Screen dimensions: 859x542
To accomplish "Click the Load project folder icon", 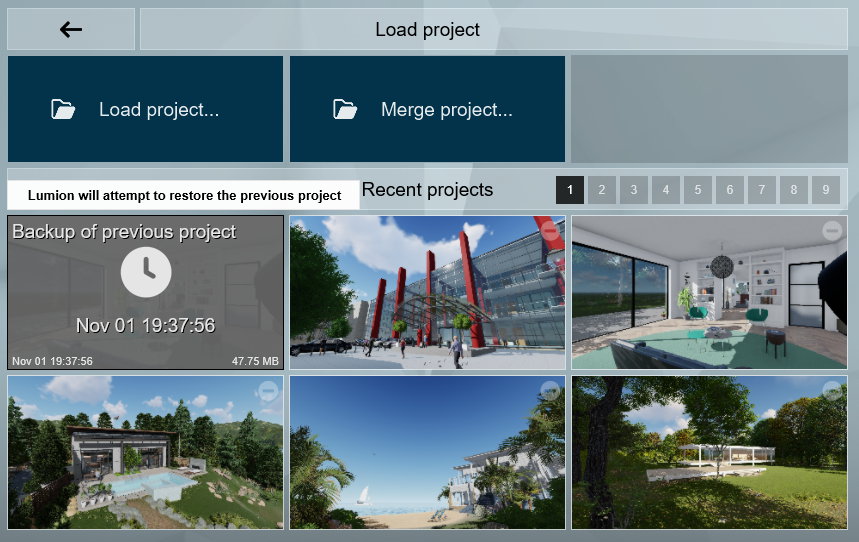I will click(x=63, y=110).
